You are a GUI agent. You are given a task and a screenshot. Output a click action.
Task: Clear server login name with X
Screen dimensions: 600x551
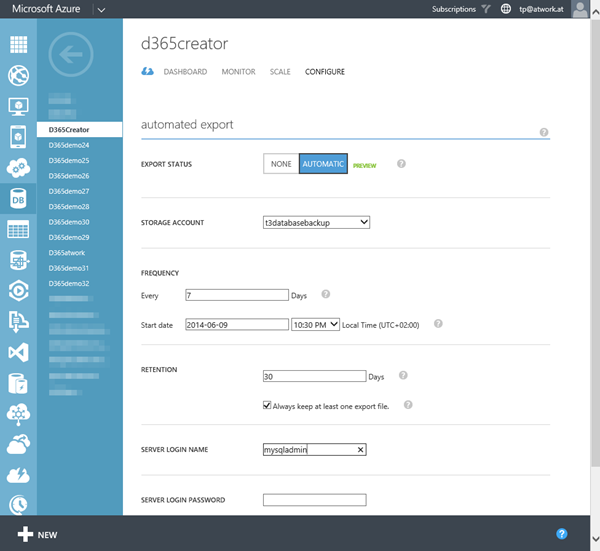coord(360,450)
